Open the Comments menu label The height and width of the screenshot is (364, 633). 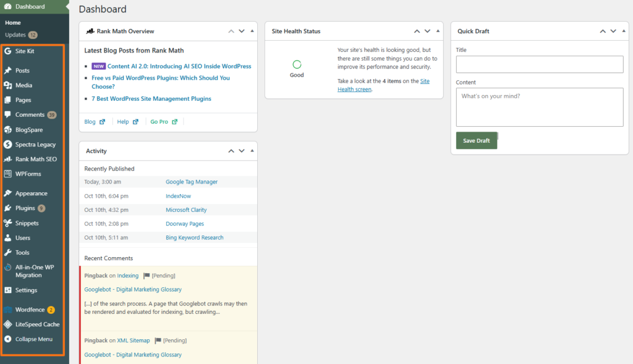point(30,114)
